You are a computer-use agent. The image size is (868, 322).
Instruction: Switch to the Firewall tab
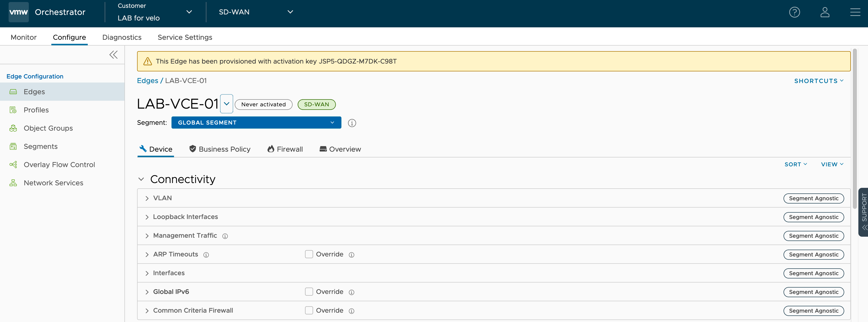pos(285,149)
